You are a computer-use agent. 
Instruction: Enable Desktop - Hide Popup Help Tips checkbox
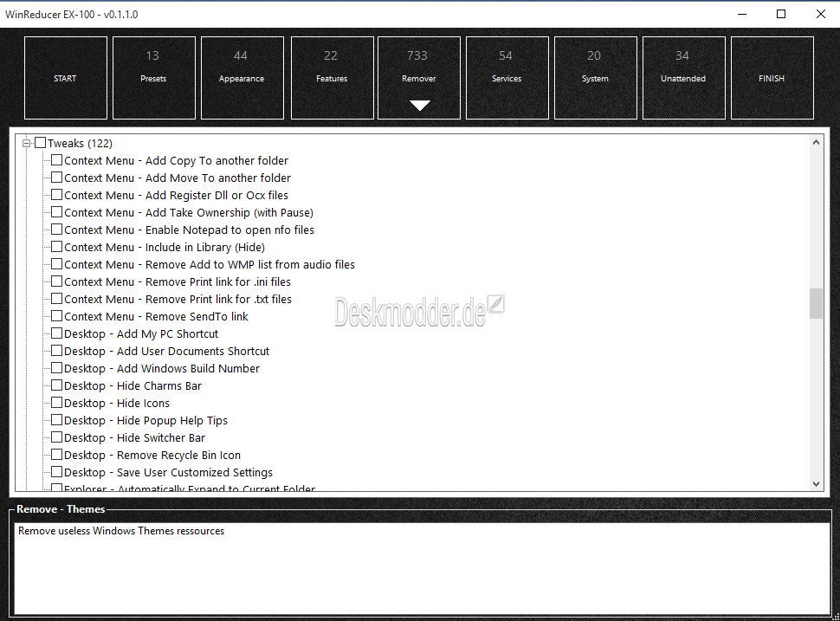tap(57, 420)
